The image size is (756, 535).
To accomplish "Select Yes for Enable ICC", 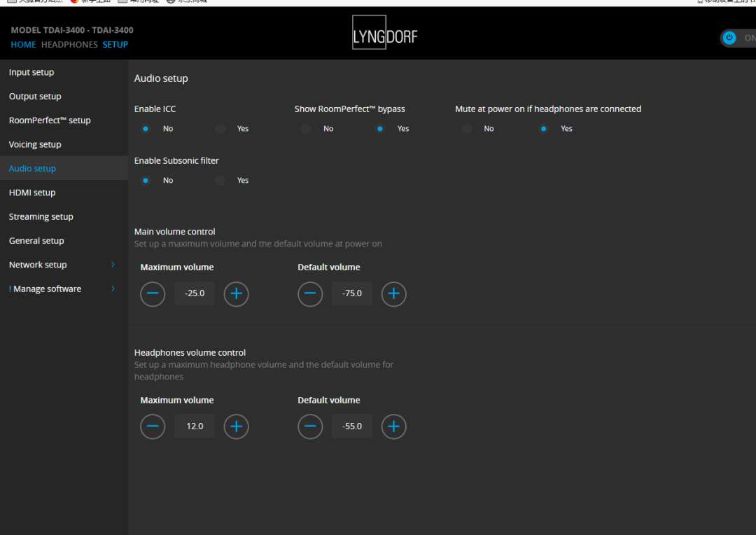I will click(221, 129).
